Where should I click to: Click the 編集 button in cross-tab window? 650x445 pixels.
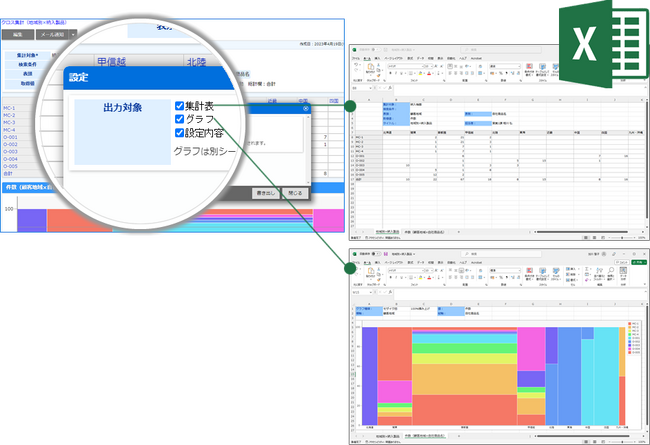click(x=17, y=34)
